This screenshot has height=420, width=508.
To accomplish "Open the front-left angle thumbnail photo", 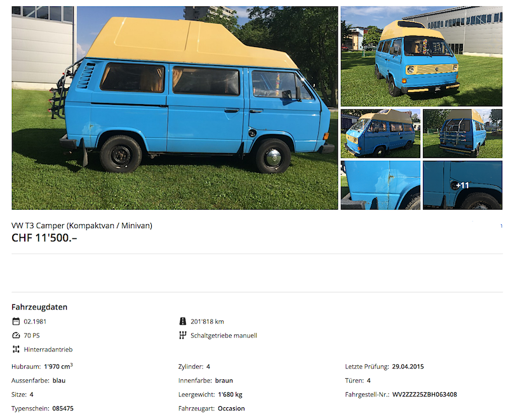I will click(380, 133).
